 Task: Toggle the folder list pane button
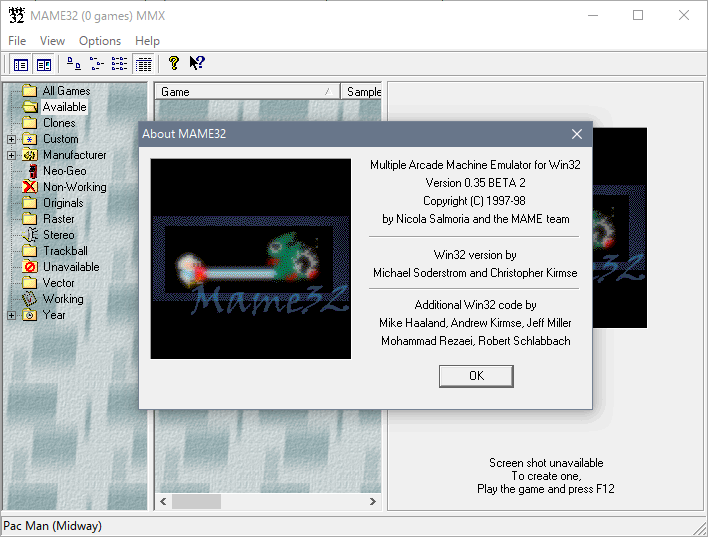tap(20, 64)
